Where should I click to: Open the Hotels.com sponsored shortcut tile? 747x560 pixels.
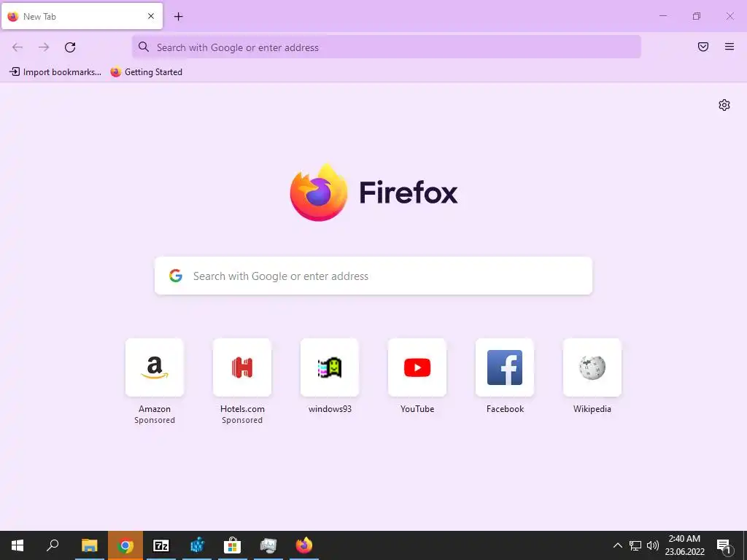(x=242, y=367)
